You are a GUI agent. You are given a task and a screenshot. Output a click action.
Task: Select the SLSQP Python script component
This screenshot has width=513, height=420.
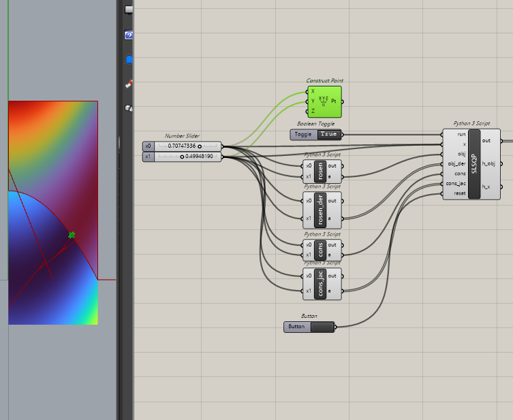474,163
